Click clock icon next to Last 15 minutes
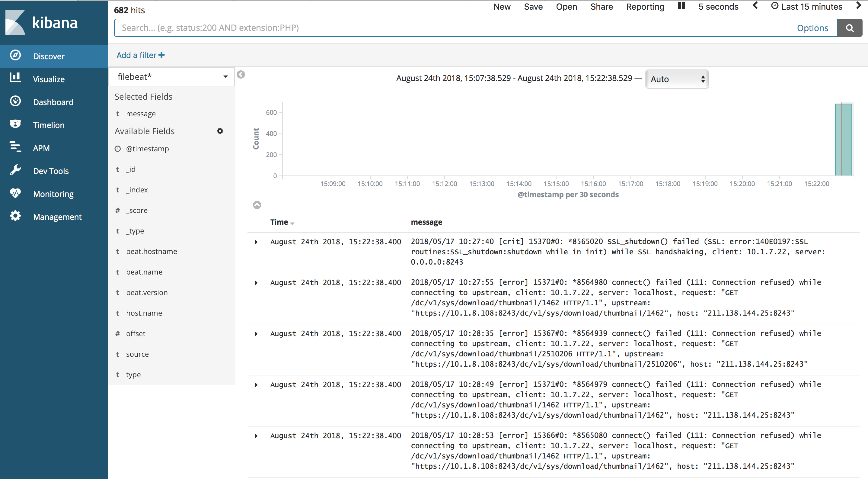Image resolution: width=868 pixels, height=479 pixels. (775, 6)
